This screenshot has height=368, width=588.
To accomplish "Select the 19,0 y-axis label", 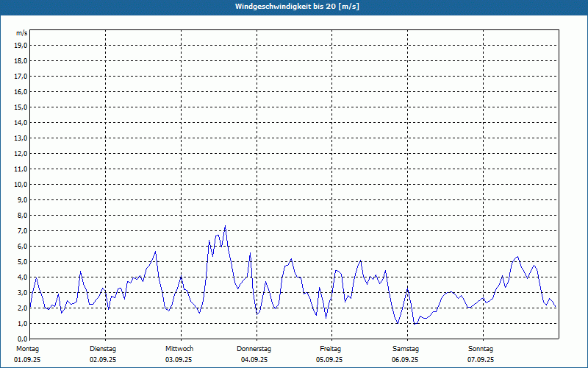I will (21, 45).
